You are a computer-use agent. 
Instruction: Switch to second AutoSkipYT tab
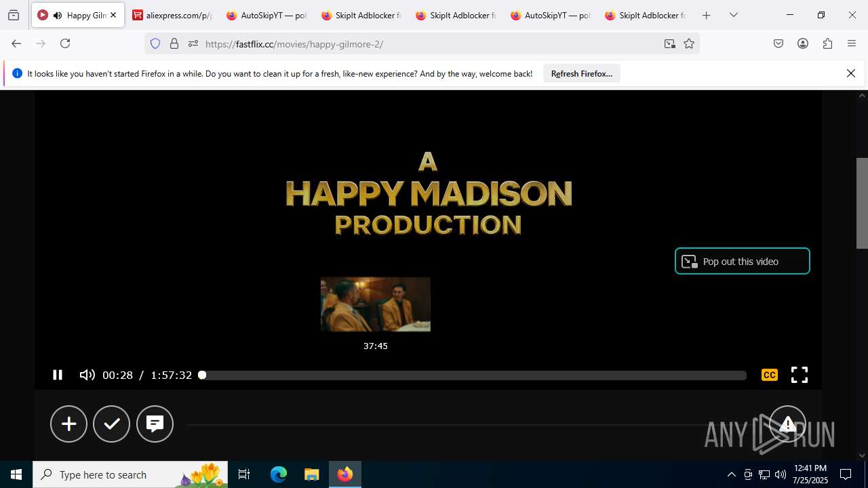[551, 15]
